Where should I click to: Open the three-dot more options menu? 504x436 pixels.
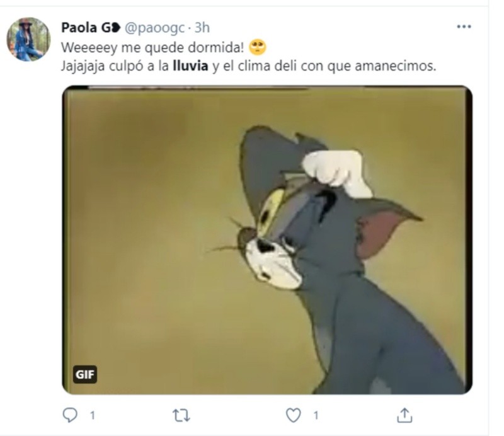[464, 26]
